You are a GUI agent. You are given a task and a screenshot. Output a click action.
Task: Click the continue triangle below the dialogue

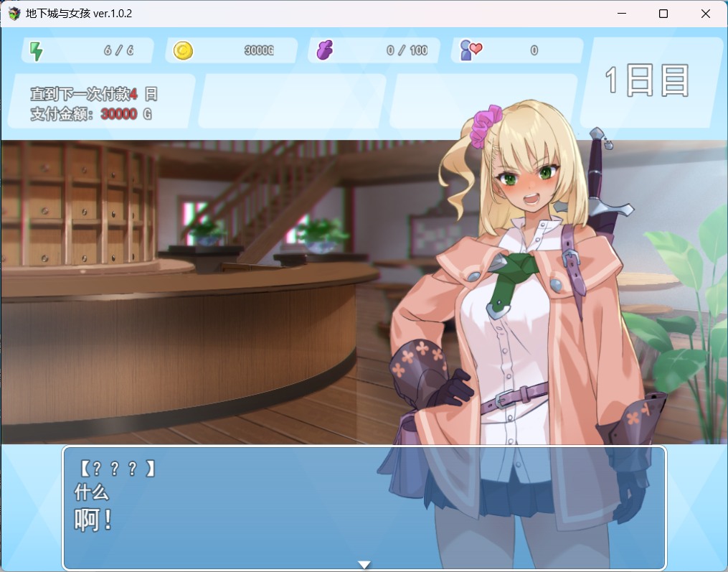pos(364,564)
